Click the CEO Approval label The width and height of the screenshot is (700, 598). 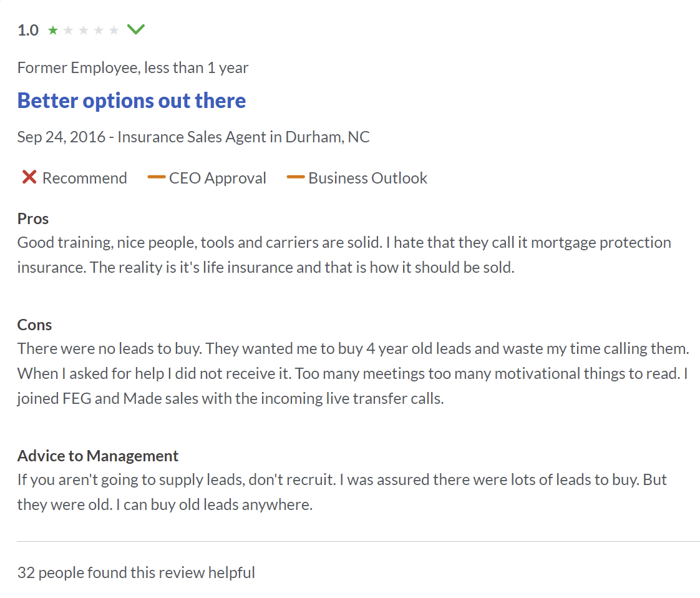218,178
